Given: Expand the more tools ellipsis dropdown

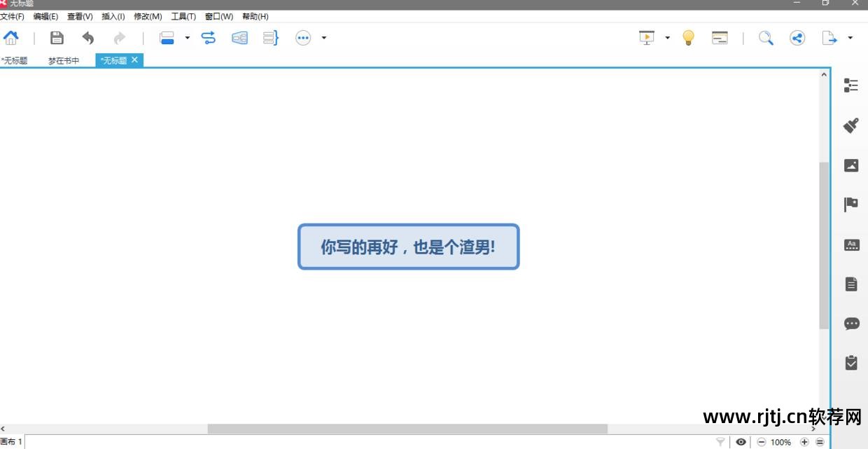Looking at the screenshot, I should coord(323,37).
